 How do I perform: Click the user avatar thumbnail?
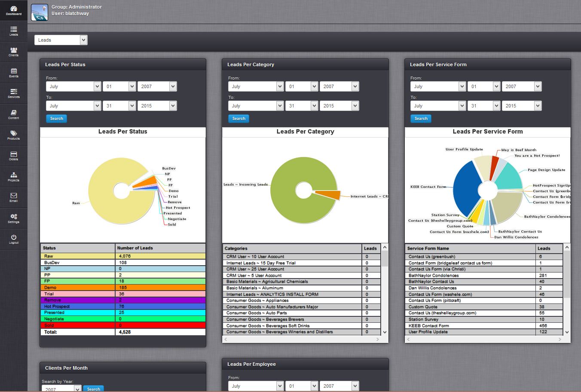(x=40, y=12)
